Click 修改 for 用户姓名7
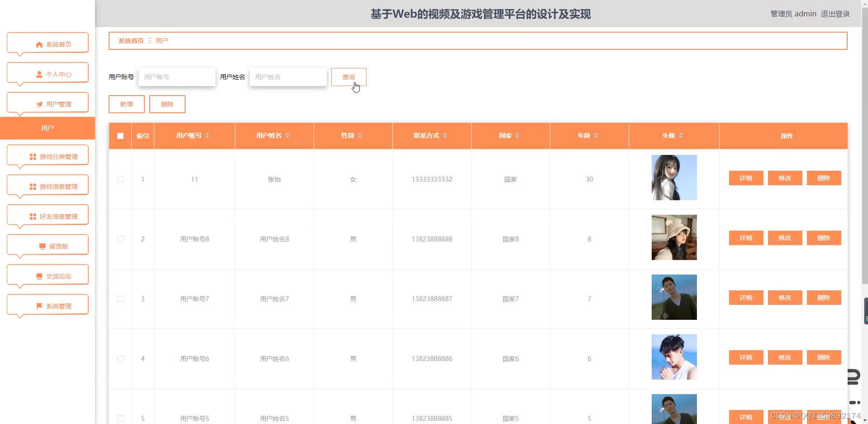The height and width of the screenshot is (424, 868). (x=785, y=298)
